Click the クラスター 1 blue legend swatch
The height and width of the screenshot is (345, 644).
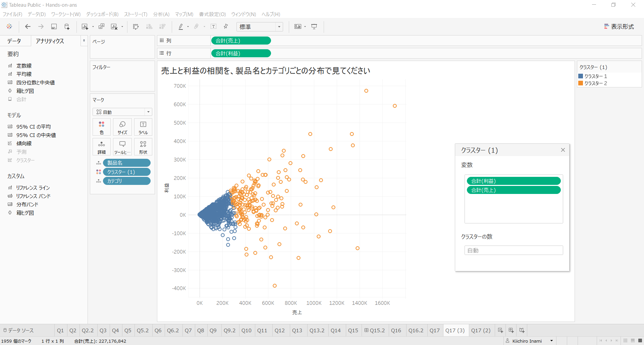[x=581, y=76]
